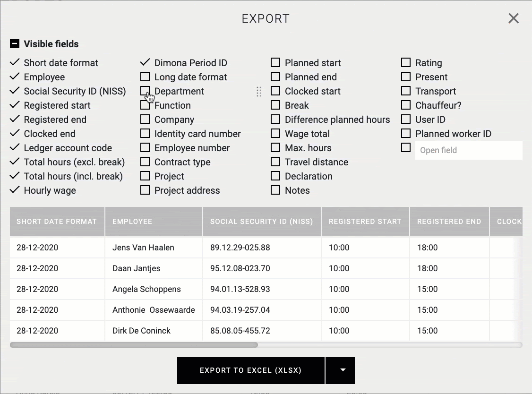Click the Employee column header
Viewport: 532px width, 394px height.
(154, 221)
